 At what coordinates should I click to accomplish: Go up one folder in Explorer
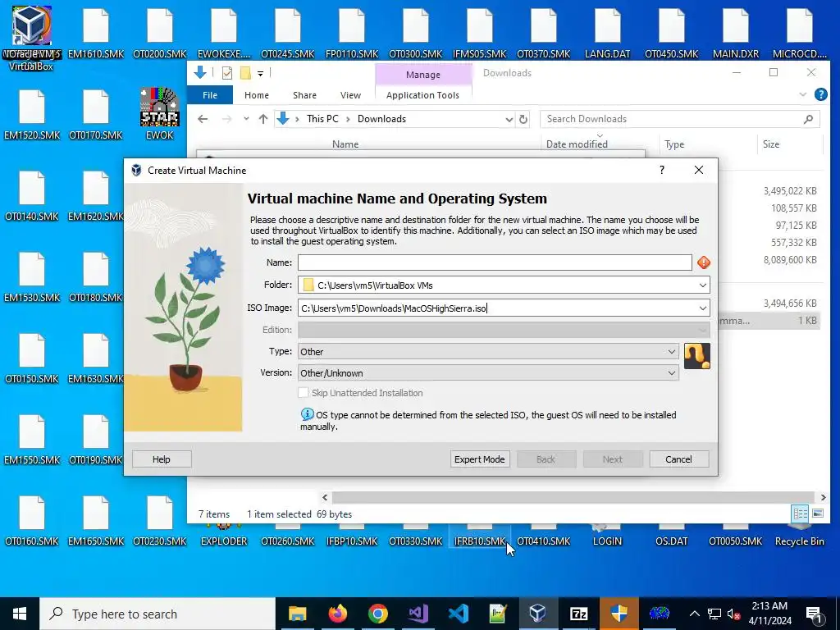[x=263, y=119]
